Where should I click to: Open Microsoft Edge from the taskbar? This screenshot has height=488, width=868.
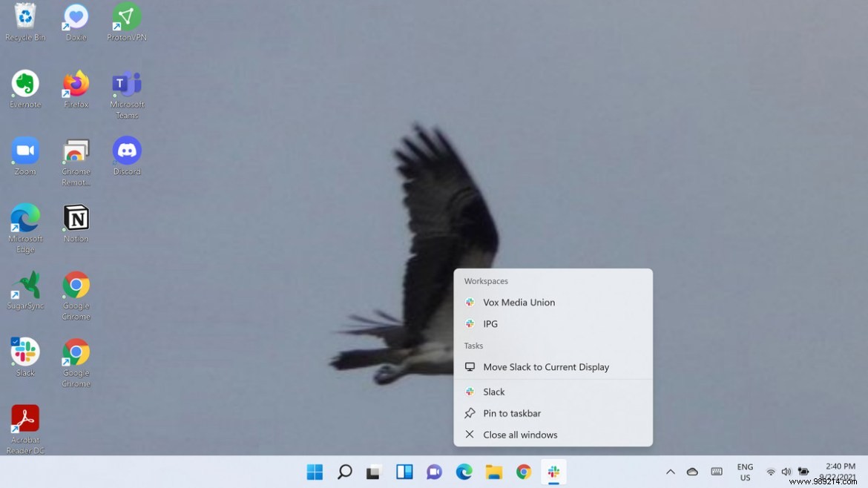tap(464, 472)
